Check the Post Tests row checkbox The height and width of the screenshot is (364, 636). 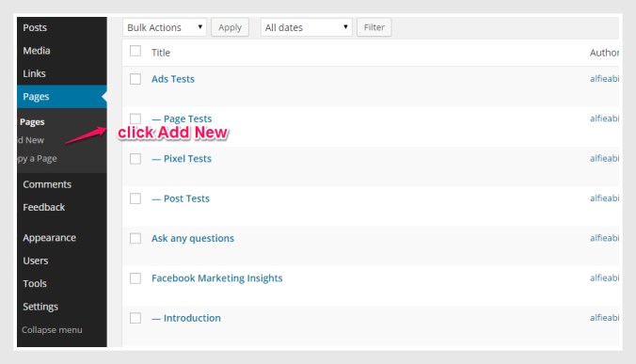tap(135, 198)
